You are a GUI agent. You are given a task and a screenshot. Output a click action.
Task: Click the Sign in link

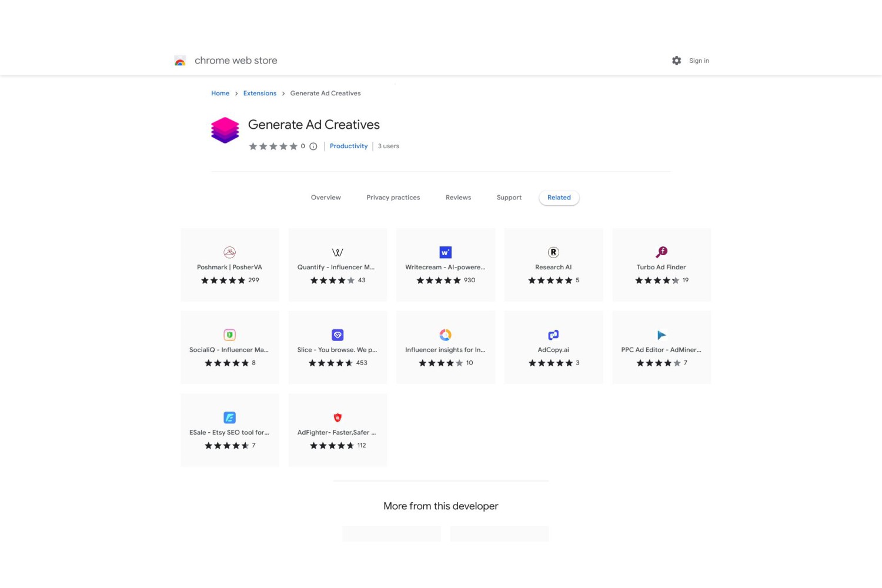point(699,61)
